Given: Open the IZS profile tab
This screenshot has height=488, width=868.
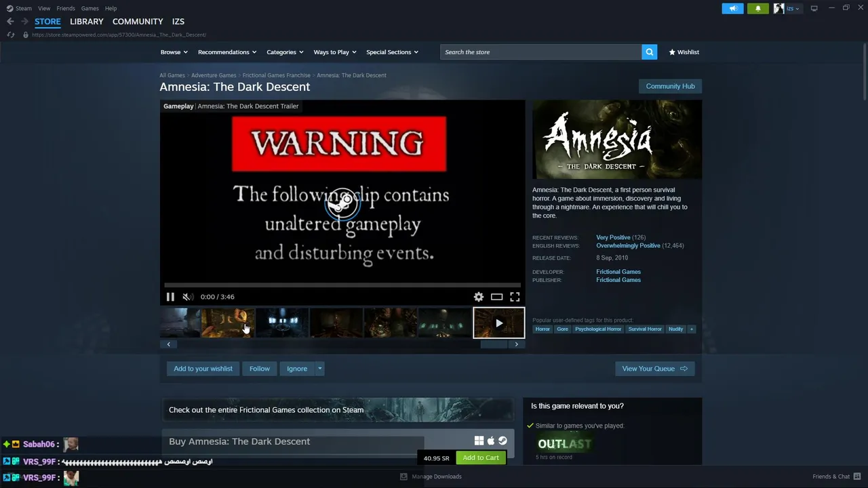Looking at the screenshot, I should click(x=178, y=22).
